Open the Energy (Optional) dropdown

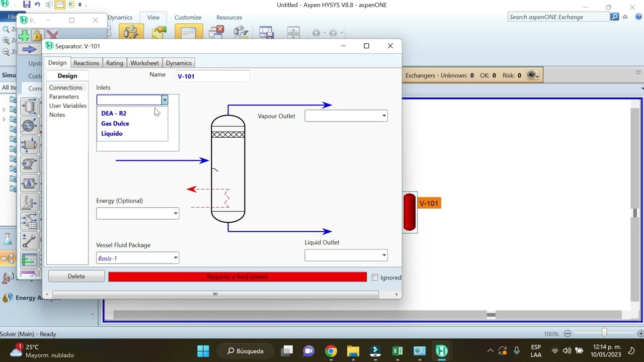[x=176, y=214]
